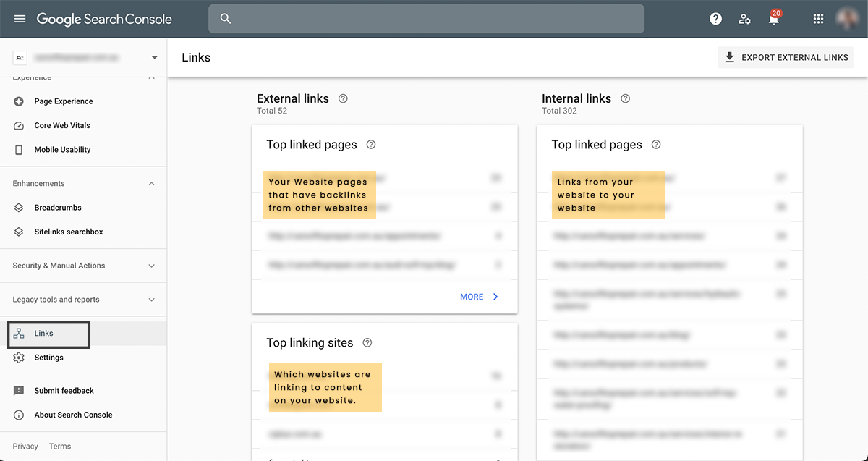
Task: Click the Export External Links button
Action: tap(786, 58)
